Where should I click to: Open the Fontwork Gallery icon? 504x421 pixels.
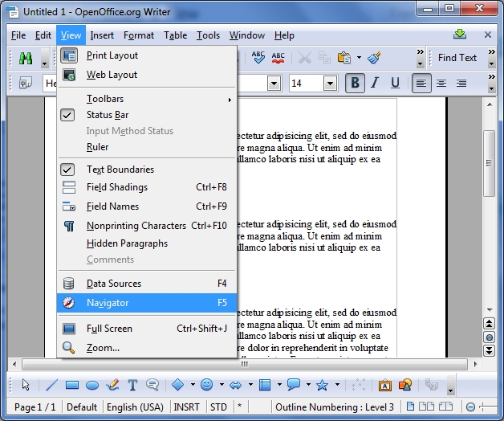tap(384, 385)
